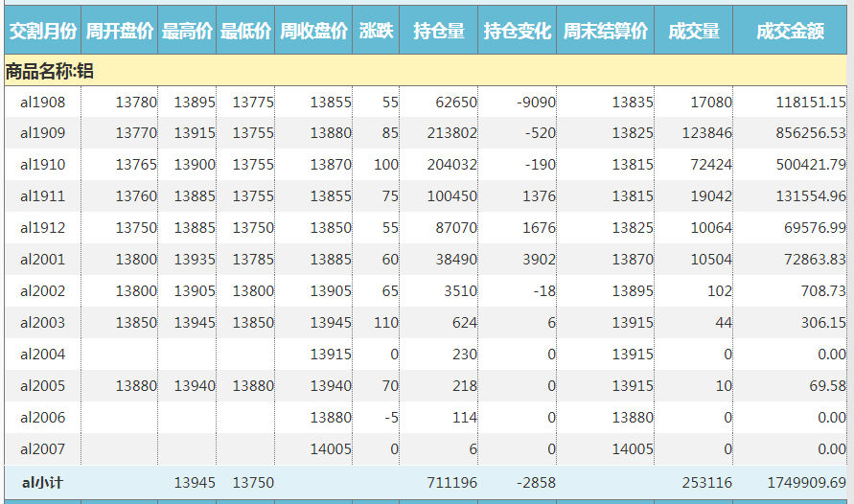
Task: Click the 最低价 column header
Action: point(245,32)
